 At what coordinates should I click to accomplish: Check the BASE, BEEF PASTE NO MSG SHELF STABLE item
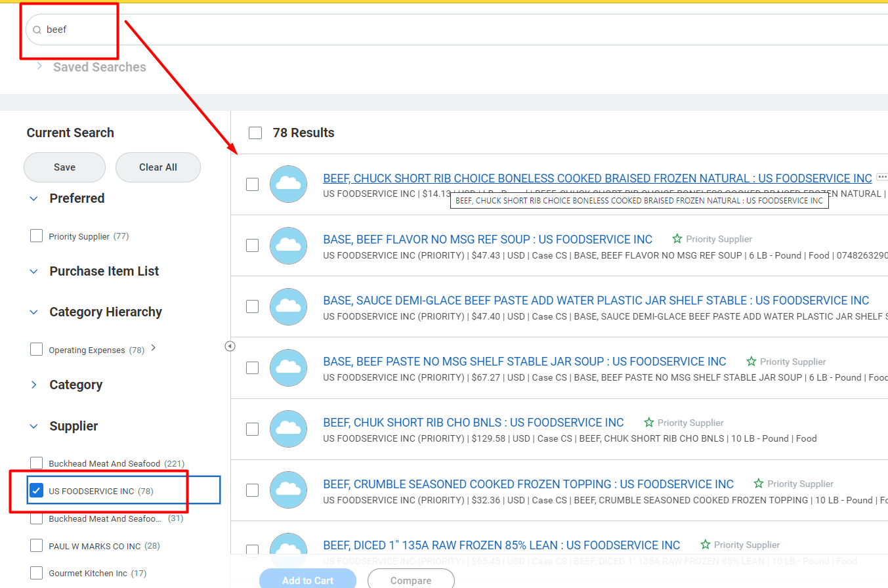[253, 367]
